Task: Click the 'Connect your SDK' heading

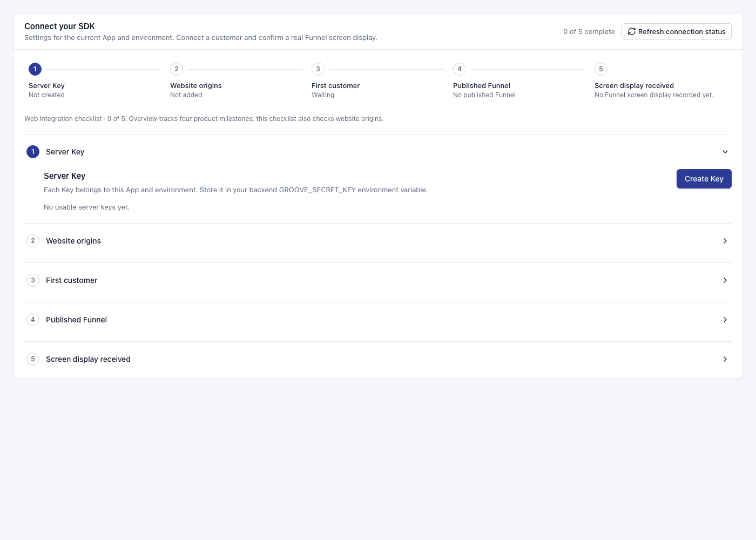Action: coord(59,26)
